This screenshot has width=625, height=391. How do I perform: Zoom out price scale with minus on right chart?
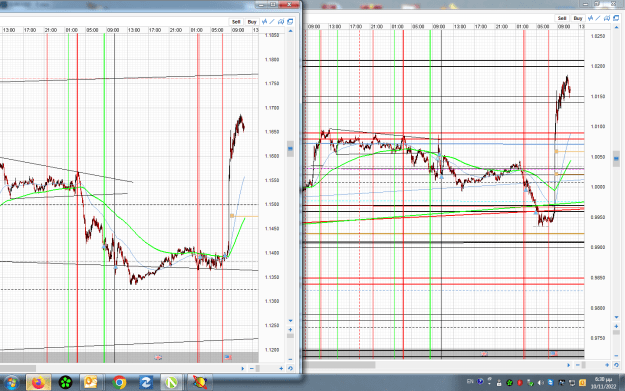pos(617,356)
